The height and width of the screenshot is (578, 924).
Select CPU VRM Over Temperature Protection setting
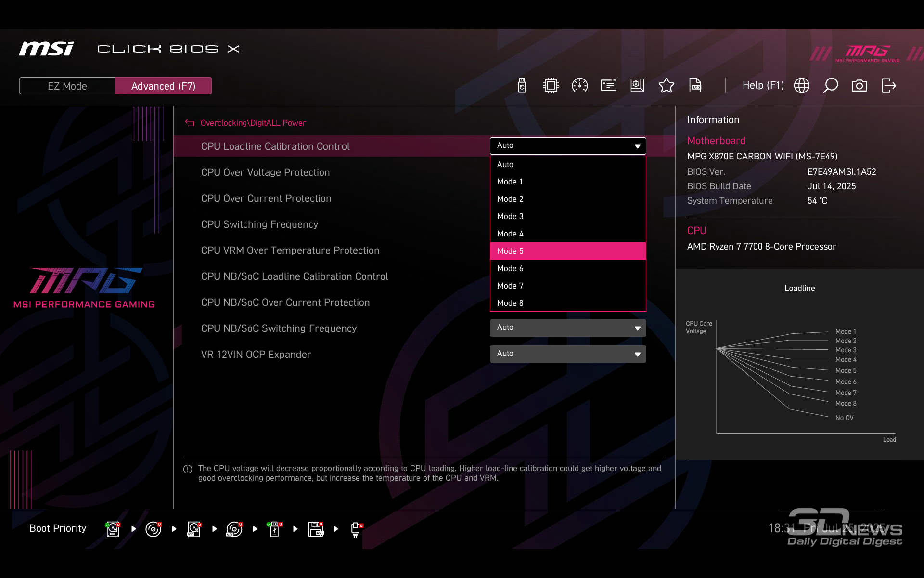coord(290,250)
